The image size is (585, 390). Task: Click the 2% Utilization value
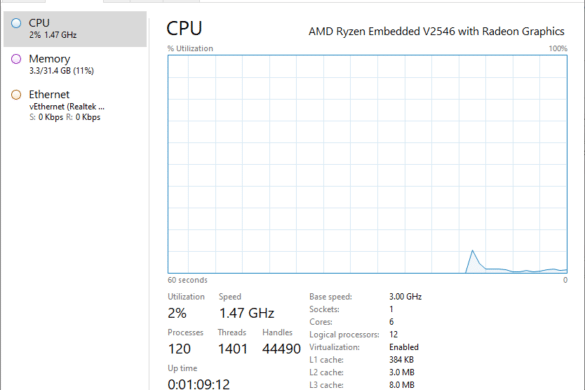tap(177, 313)
